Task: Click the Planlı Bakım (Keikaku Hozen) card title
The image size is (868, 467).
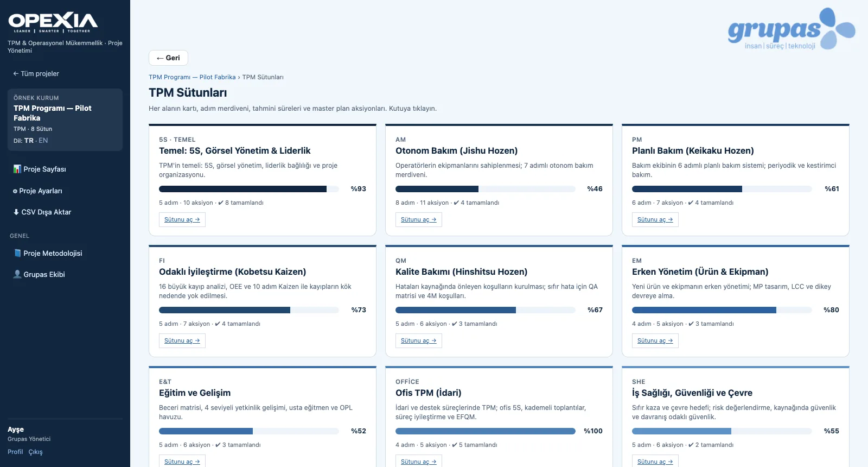Action: point(693,150)
